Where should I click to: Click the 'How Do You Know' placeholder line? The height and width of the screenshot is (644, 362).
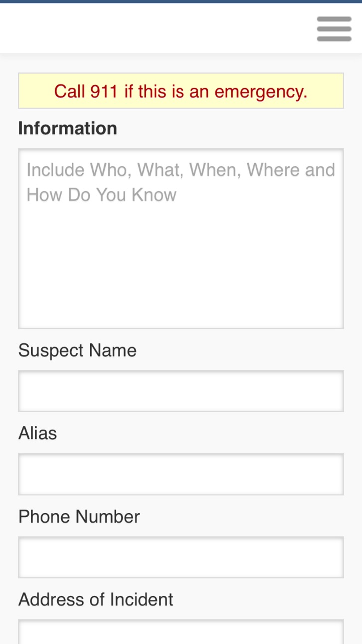pyautogui.click(x=102, y=195)
